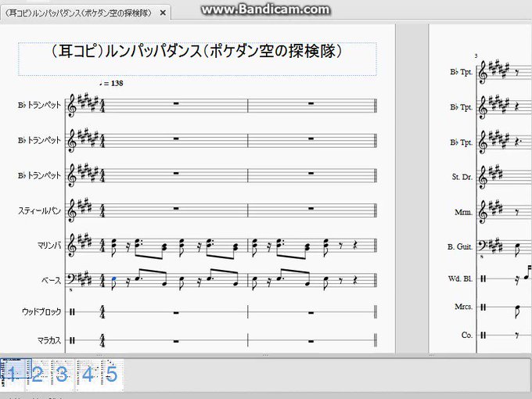Image resolution: width=532 pixels, height=399 pixels.
Task: Select the first B♭トランペット instrument label
Action: (x=39, y=105)
